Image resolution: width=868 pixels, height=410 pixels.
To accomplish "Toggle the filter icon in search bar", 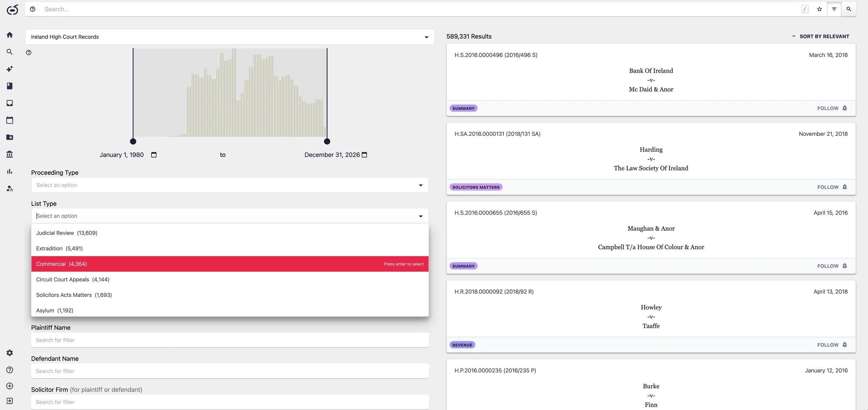I will [x=834, y=9].
